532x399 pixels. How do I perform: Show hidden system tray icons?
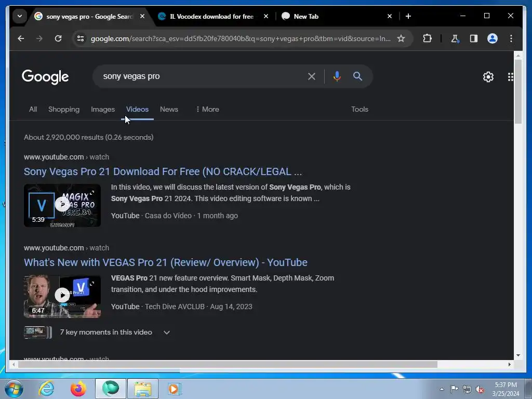click(x=442, y=389)
